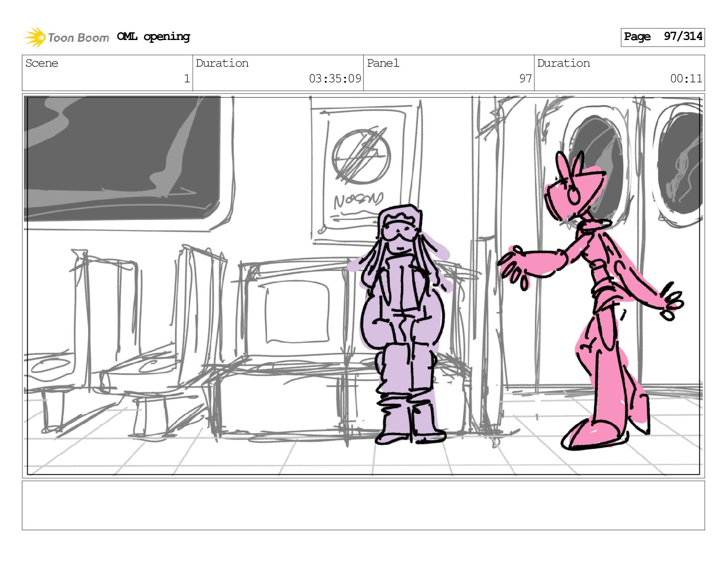
Task: Click the 'Page 97/314' page indicator
Action: pyautogui.click(x=663, y=37)
